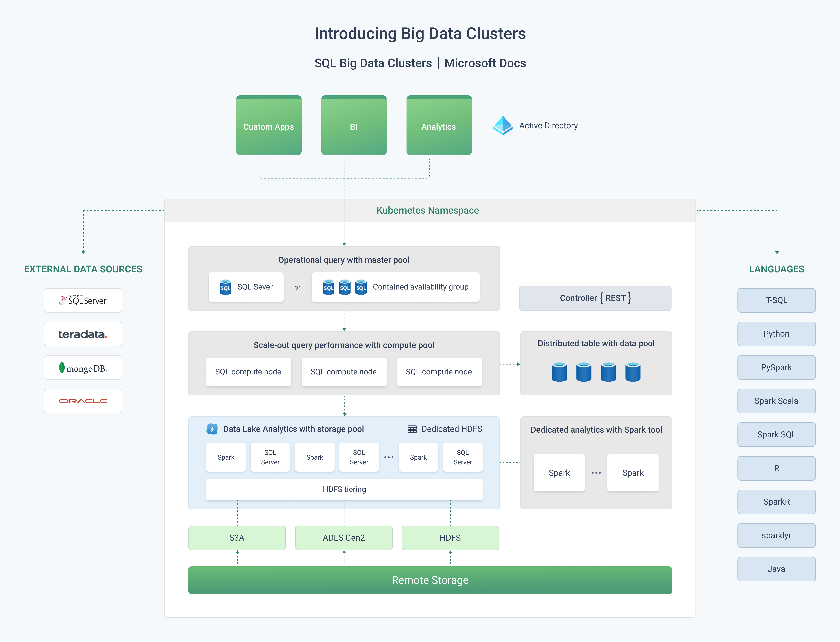Click the first Spark box in storage pool

point(226,457)
